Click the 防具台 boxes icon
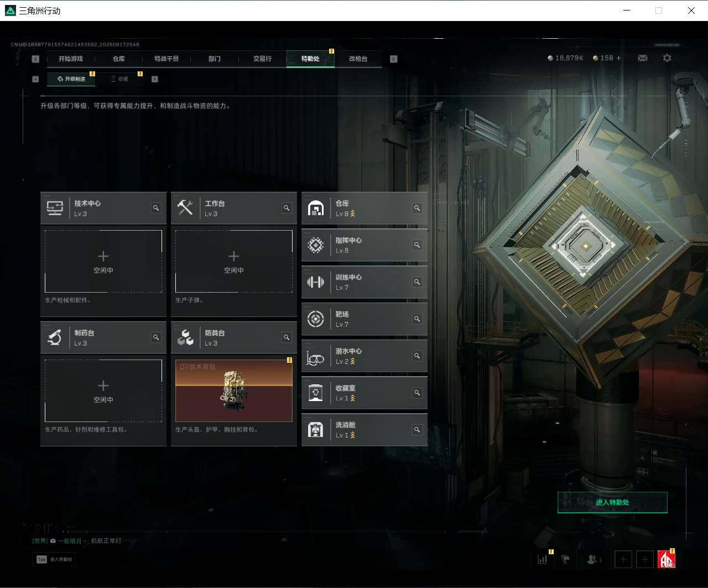The height and width of the screenshot is (588, 708). point(185,337)
